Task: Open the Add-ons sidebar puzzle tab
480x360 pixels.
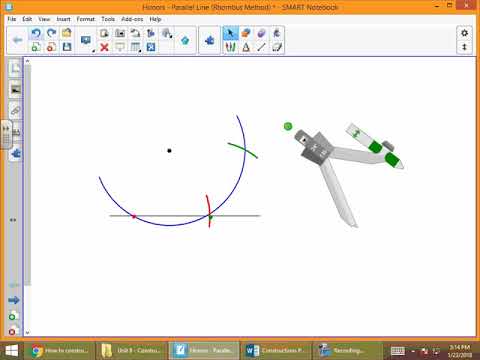Action: (x=15, y=153)
